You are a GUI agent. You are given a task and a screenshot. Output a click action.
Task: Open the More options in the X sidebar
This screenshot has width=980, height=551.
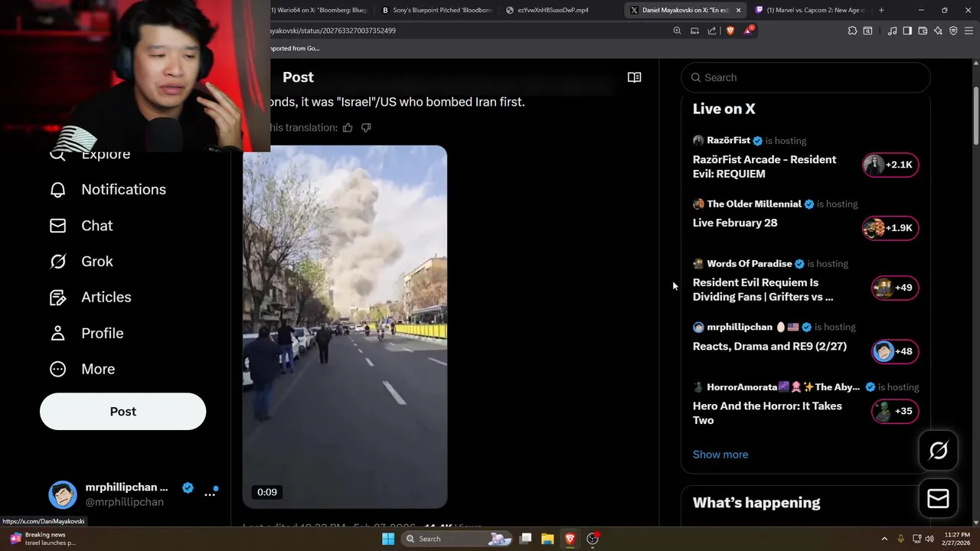(82, 369)
